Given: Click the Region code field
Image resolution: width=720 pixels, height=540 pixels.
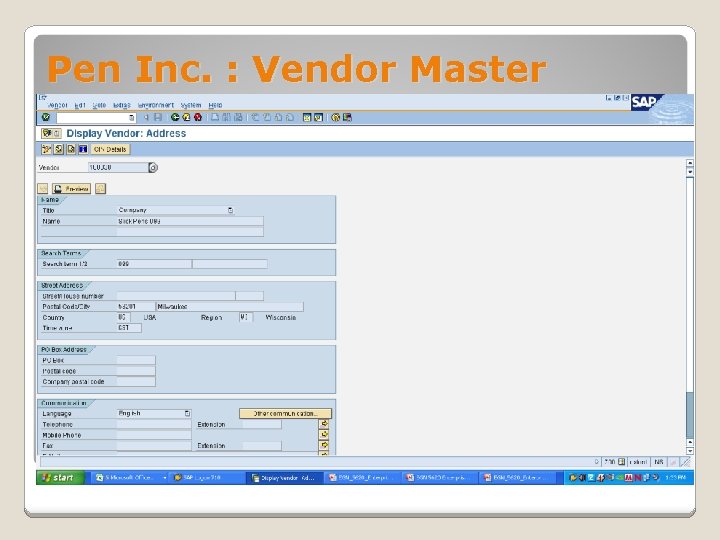Looking at the screenshot, I should click(246, 317).
